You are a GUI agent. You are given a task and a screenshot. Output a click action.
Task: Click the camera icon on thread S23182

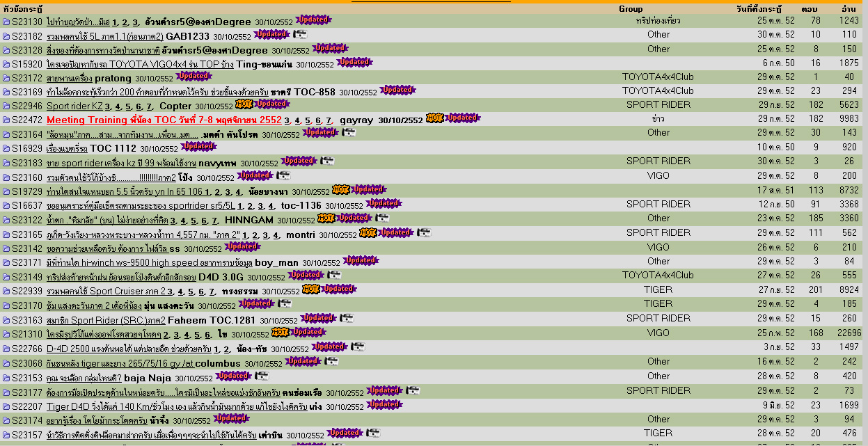(299, 35)
